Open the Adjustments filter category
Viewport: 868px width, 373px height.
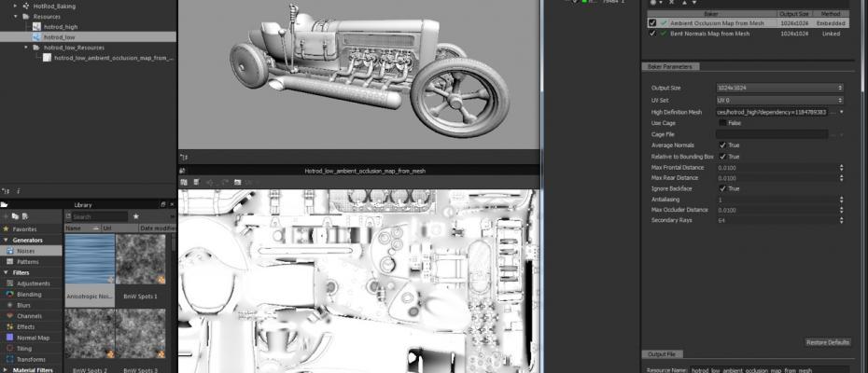(10, 283)
